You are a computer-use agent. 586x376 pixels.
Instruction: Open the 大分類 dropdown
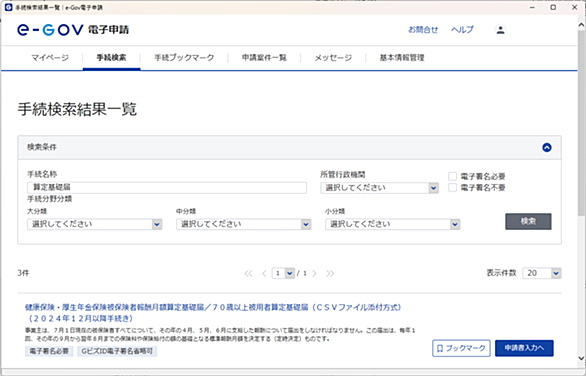point(95,224)
